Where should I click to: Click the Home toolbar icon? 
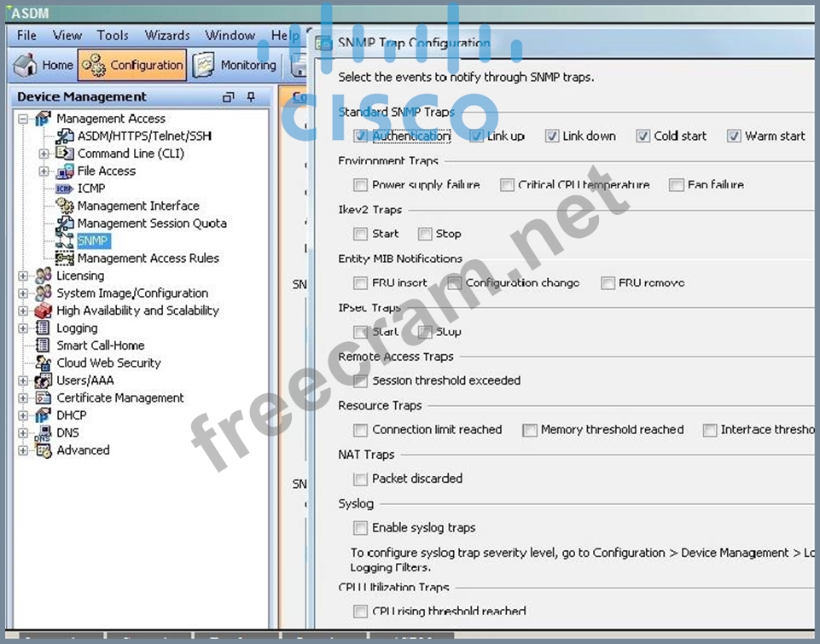click(x=26, y=65)
